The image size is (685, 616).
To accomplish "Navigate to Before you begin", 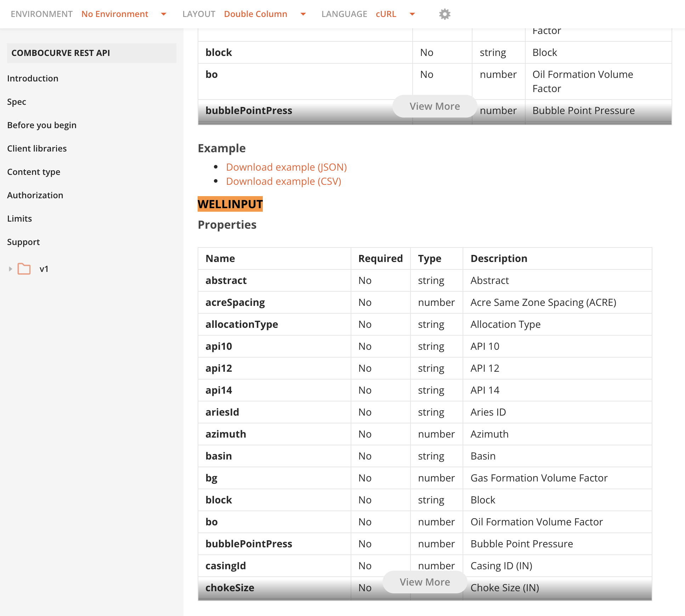I will [42, 125].
